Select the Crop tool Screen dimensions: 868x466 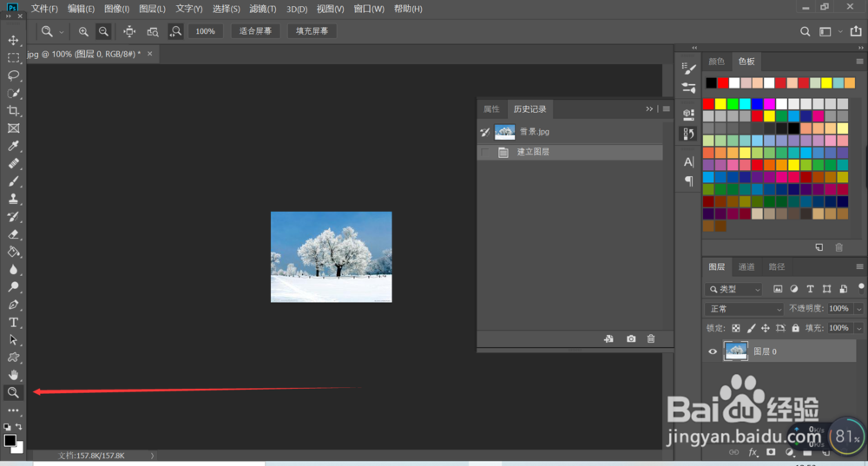pyautogui.click(x=13, y=111)
